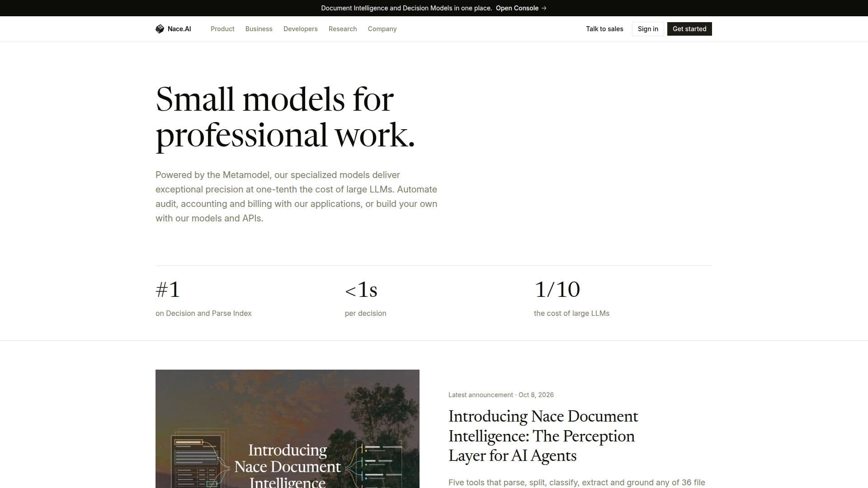Click 'the cost of large LLMs' caption

(x=571, y=313)
